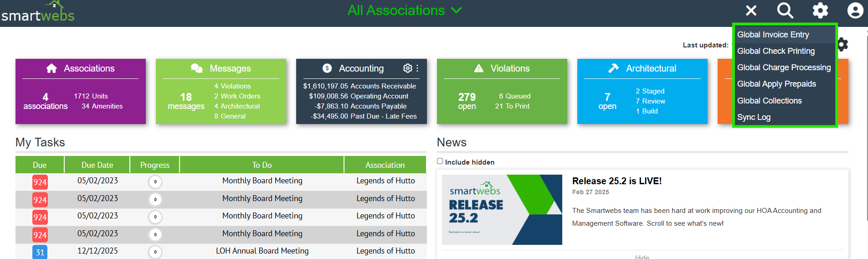The image size is (868, 259).
Task: Select Sync Log menu entry
Action: (x=754, y=117)
